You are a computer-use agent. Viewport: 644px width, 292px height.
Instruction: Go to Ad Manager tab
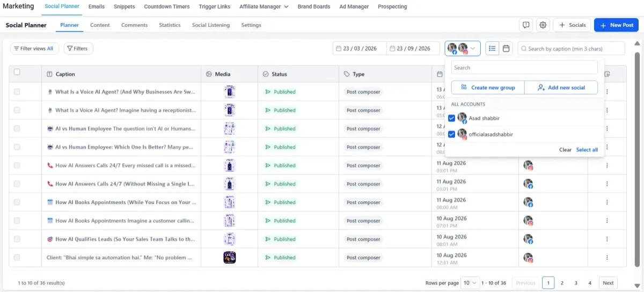click(354, 6)
